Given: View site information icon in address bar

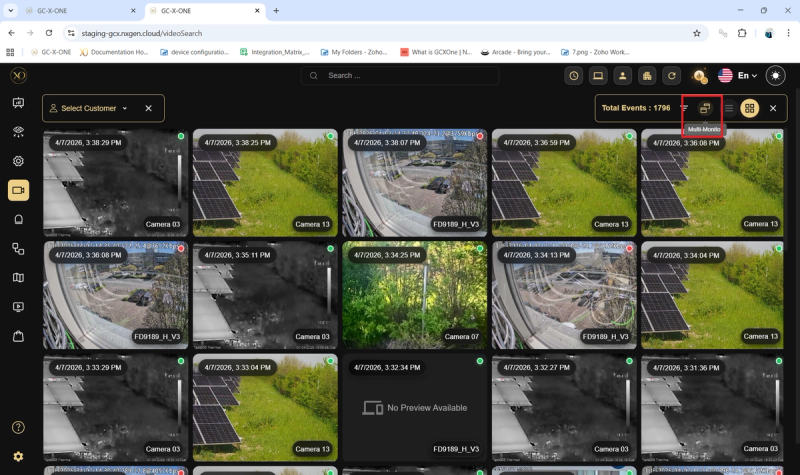Looking at the screenshot, I should (71, 33).
